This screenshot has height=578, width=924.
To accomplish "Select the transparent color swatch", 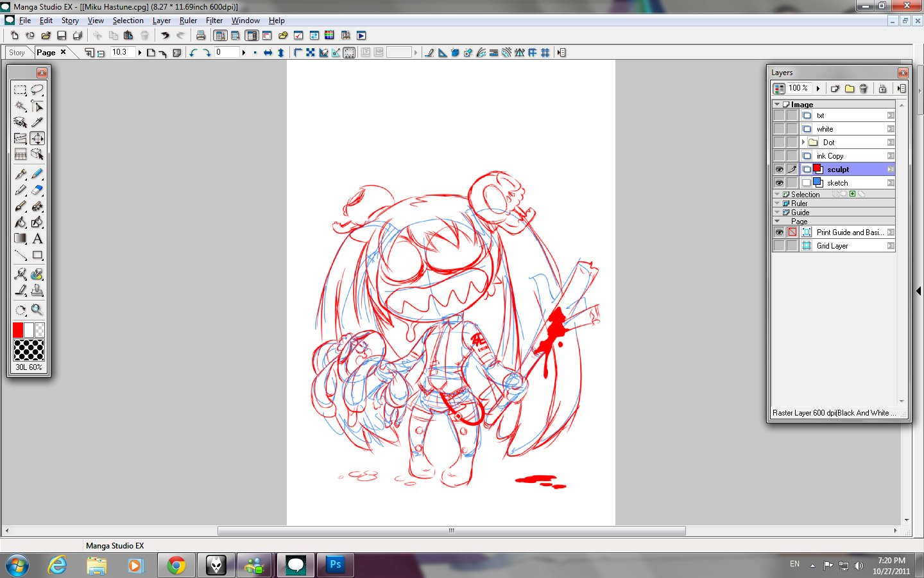I will coord(40,330).
